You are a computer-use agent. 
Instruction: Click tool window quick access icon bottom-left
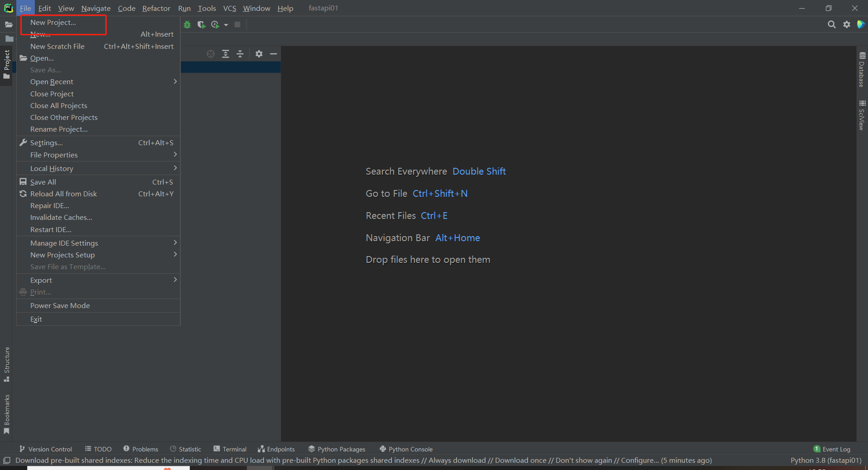[x=6, y=461]
